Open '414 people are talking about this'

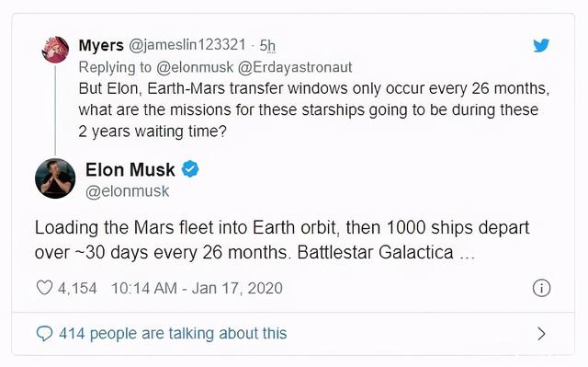pos(173,333)
